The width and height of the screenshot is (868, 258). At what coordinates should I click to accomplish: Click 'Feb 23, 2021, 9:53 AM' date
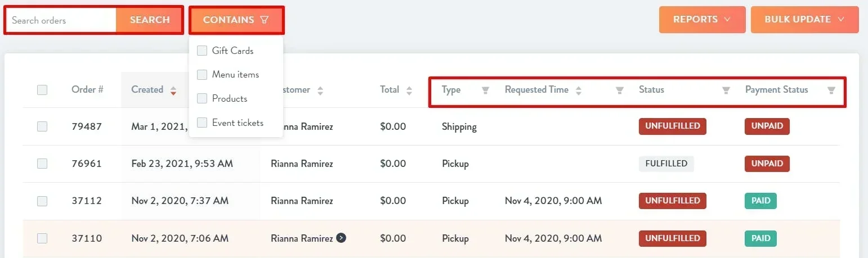pos(182,164)
